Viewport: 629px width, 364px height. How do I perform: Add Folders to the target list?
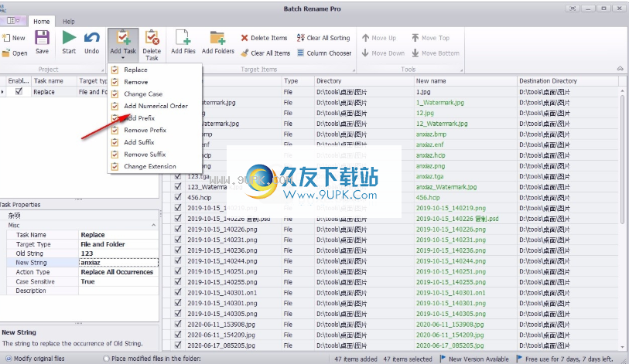pyautogui.click(x=218, y=42)
